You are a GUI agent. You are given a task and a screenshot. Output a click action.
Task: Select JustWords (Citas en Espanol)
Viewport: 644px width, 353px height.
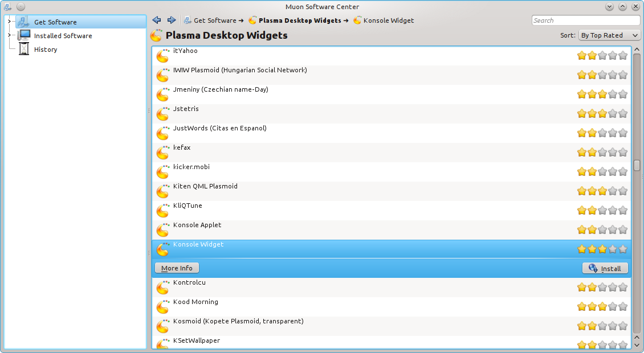392,133
